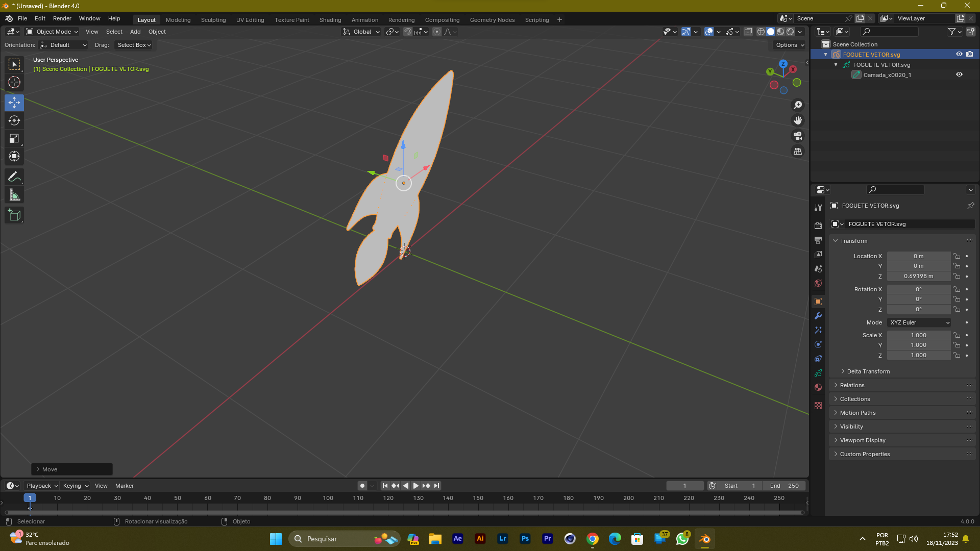
Task: Jump to the end frame button
Action: pos(436,486)
